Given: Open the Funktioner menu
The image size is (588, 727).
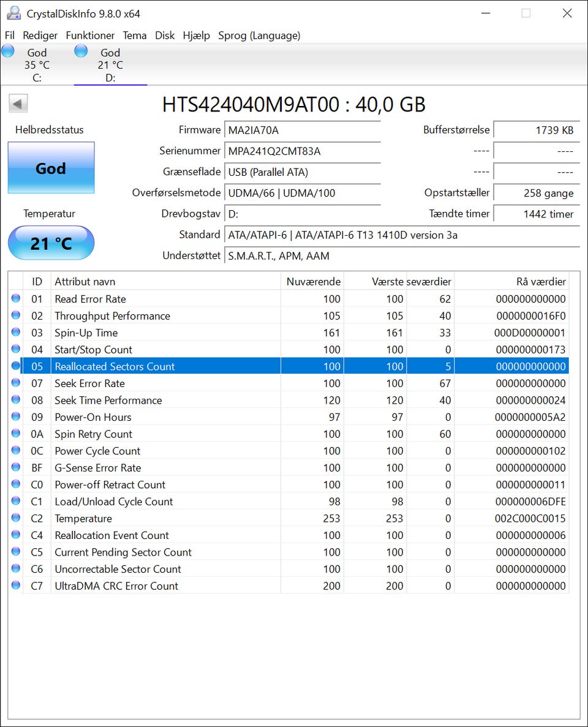Looking at the screenshot, I should pos(90,36).
